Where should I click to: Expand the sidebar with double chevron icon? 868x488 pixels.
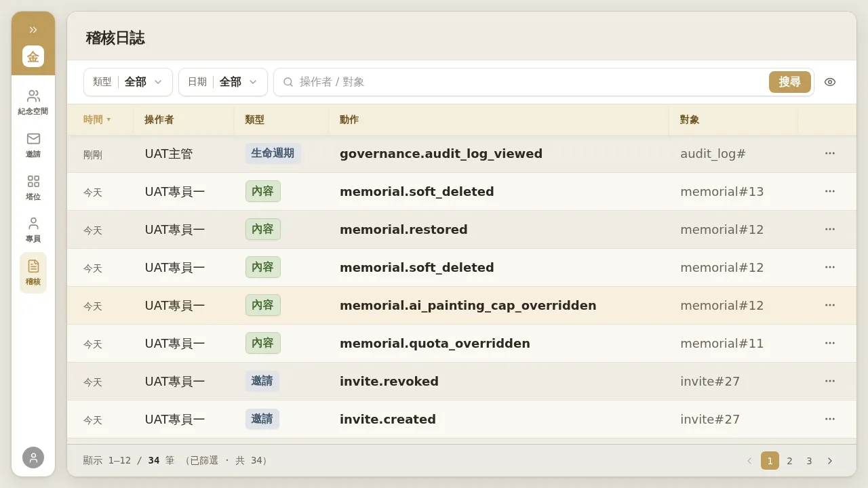pyautogui.click(x=33, y=30)
